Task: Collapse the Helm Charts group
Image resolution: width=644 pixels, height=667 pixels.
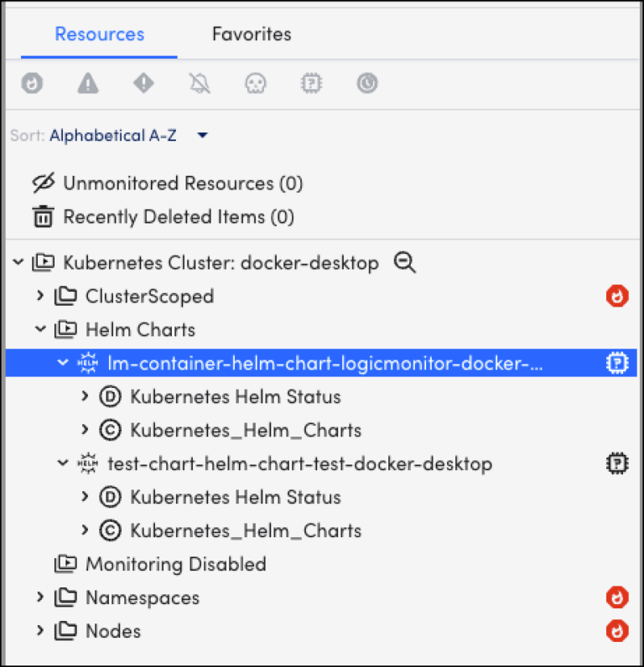Action: (40, 329)
